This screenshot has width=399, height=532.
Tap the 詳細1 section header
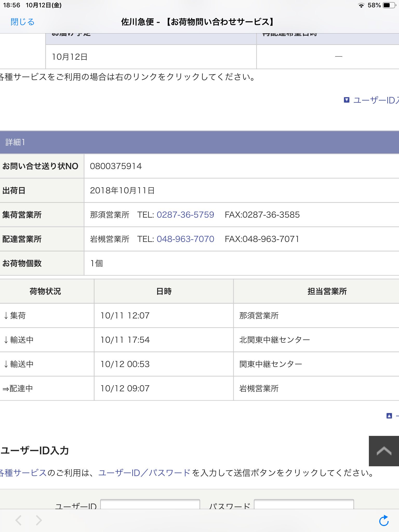199,142
